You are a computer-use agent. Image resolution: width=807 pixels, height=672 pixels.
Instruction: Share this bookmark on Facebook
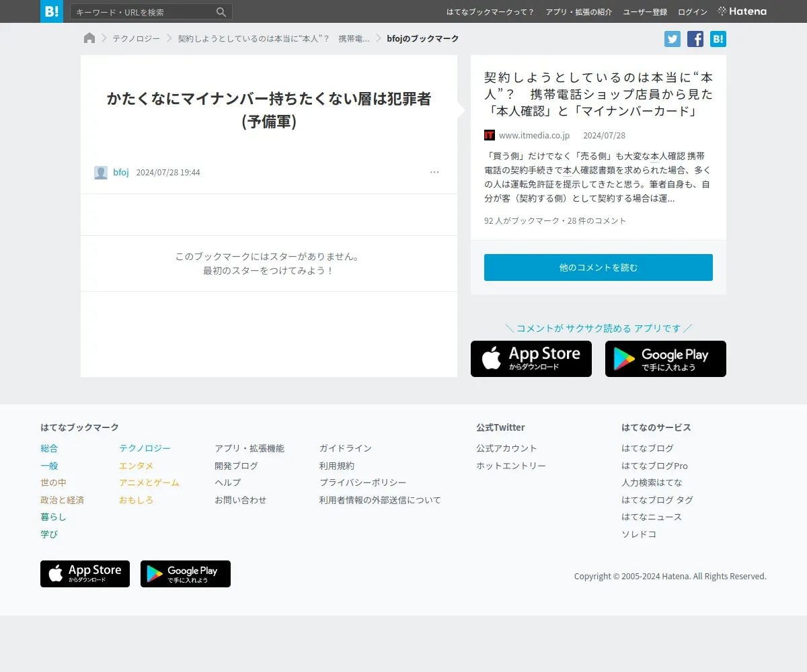(x=695, y=39)
